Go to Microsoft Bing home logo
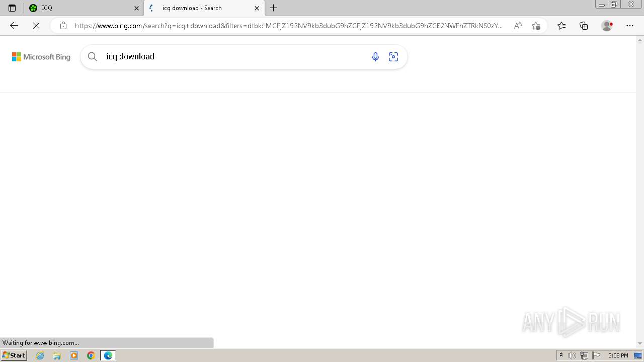The image size is (644, 362). (41, 57)
